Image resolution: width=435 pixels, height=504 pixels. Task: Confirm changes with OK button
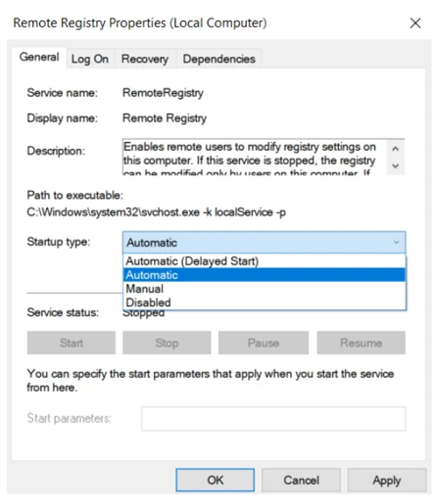coord(216,480)
